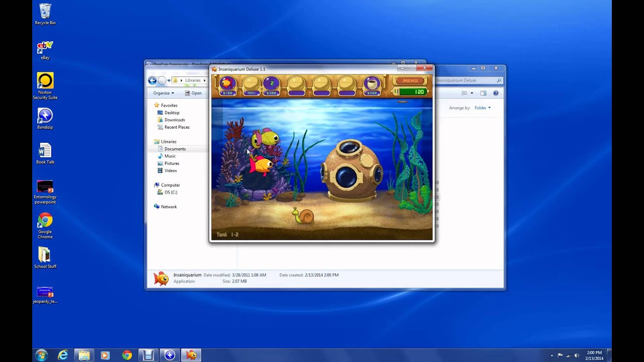
Task: Open the Organize dropdown menu
Action: pos(162,93)
